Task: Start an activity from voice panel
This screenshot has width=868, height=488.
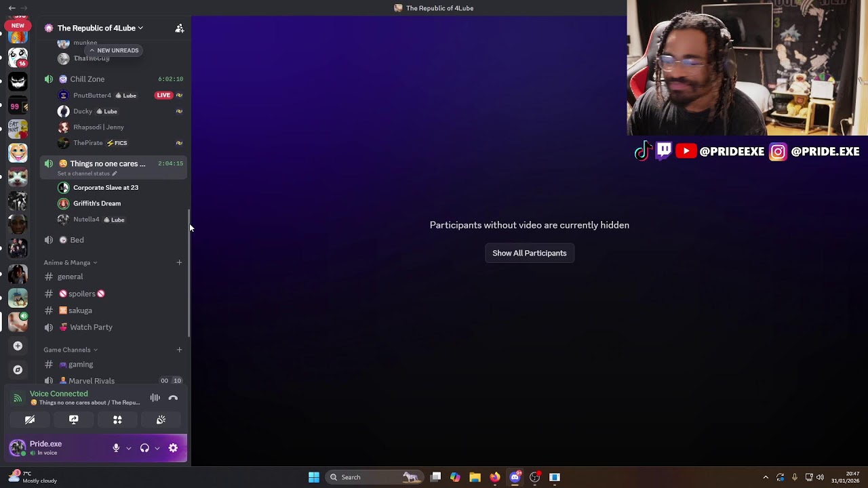Action: click(117, 420)
